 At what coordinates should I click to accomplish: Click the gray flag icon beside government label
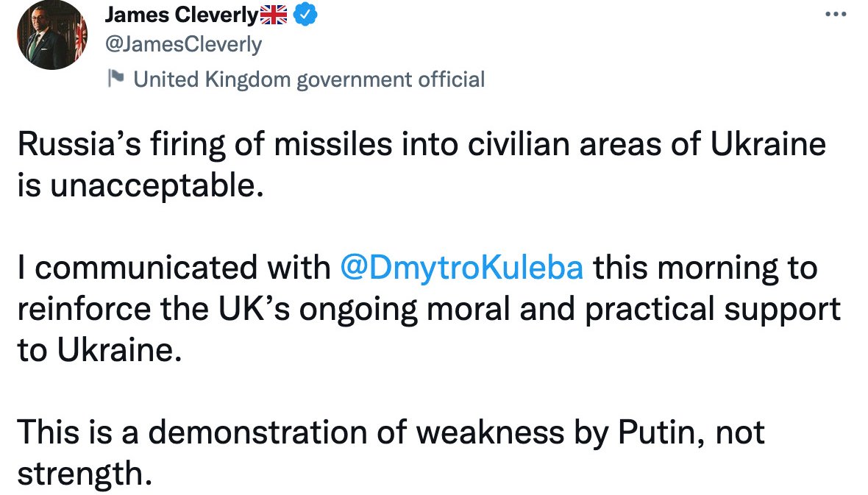116,79
